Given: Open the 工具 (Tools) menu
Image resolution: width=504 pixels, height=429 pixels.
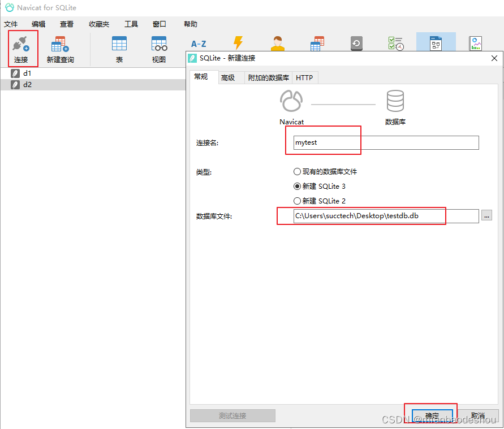Looking at the screenshot, I should point(131,24).
